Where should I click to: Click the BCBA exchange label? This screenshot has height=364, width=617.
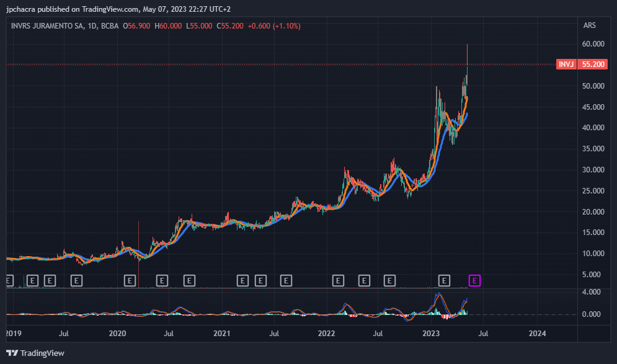110,26
